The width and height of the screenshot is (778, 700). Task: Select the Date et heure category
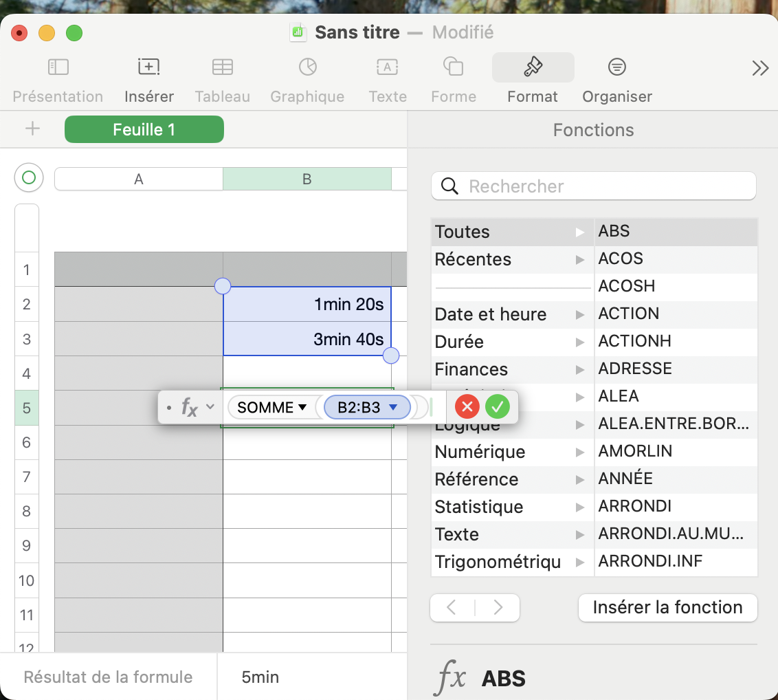(x=491, y=314)
